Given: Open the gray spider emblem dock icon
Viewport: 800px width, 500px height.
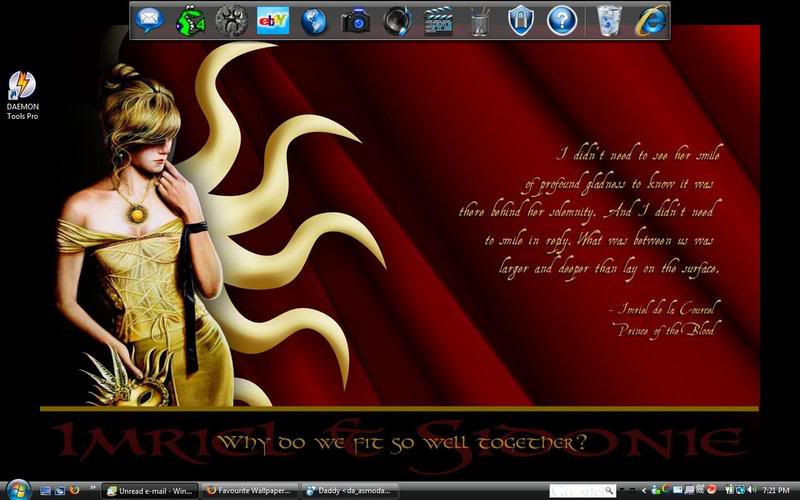Looking at the screenshot, I should click(232, 21).
